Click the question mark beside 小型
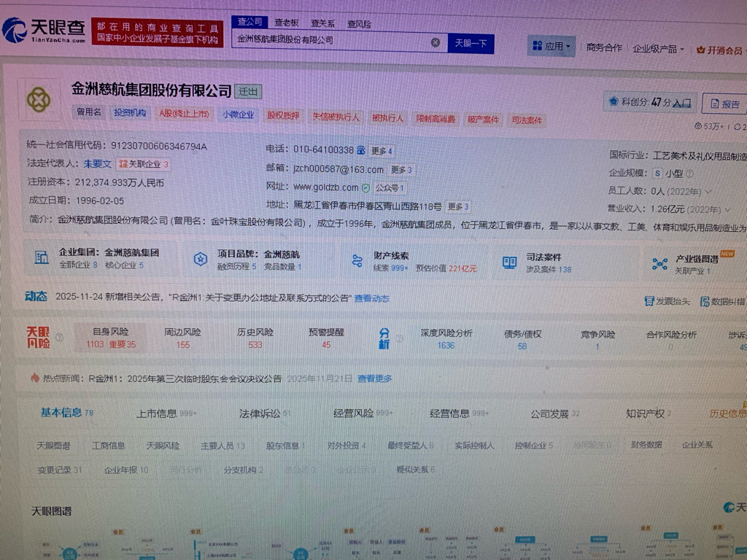This screenshot has width=747, height=560. click(x=689, y=174)
